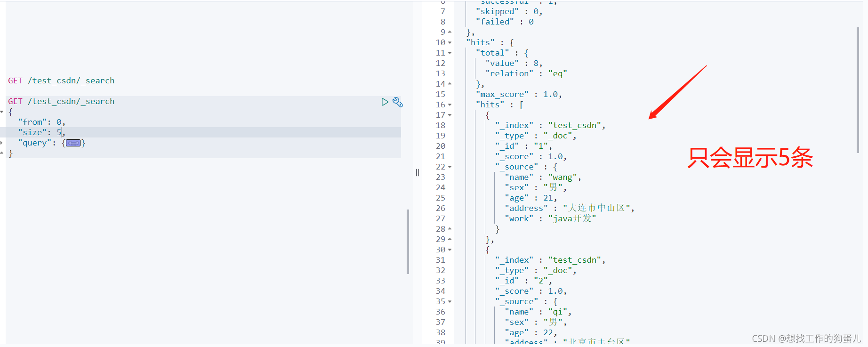The height and width of the screenshot is (347, 868).
Task: Collapse the hits array at line 16
Action: 450,105
